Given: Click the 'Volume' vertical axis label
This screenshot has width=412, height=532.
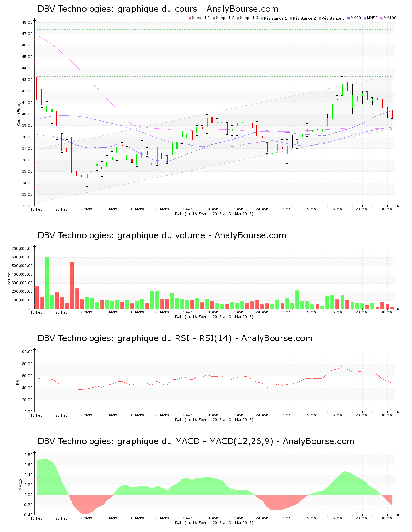Looking at the screenshot, I should (x=9, y=278).
